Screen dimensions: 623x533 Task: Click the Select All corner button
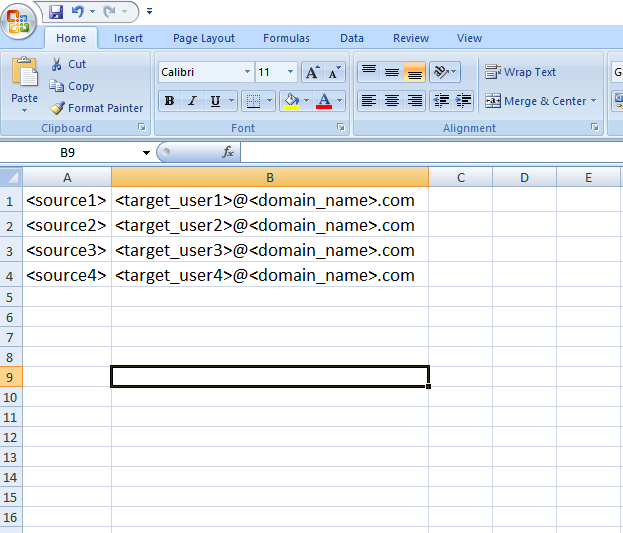click(x=11, y=177)
